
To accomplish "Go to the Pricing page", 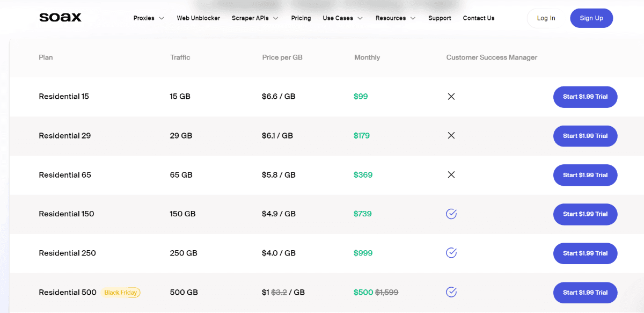I will [x=301, y=18].
